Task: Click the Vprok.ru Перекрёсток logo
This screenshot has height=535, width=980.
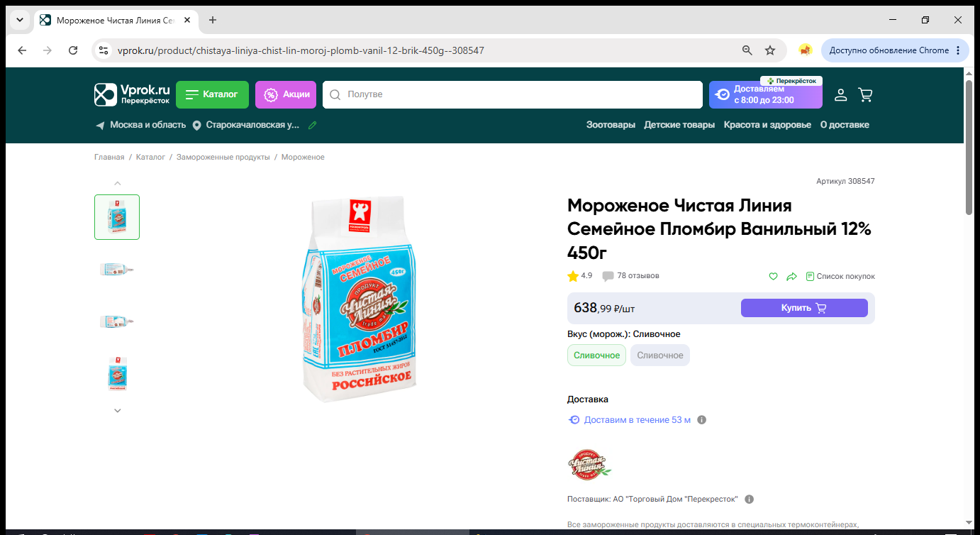Action: [133, 94]
